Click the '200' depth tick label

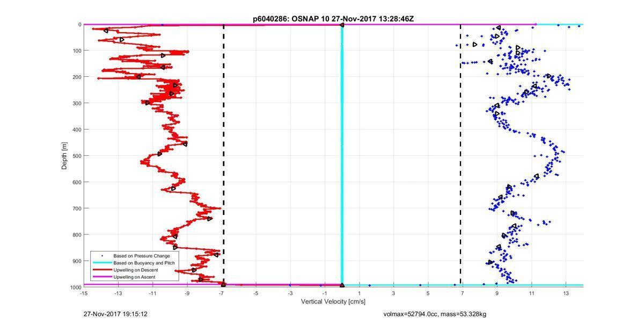tap(77, 77)
